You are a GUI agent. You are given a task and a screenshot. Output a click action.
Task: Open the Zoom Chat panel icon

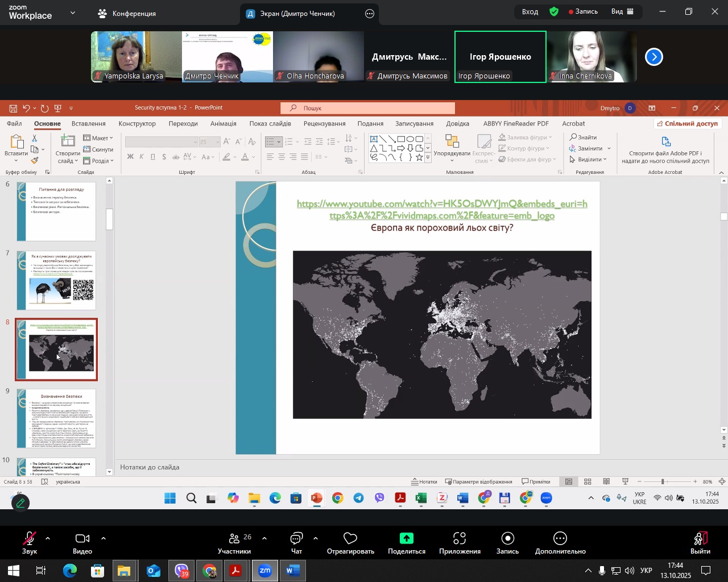pos(296,538)
